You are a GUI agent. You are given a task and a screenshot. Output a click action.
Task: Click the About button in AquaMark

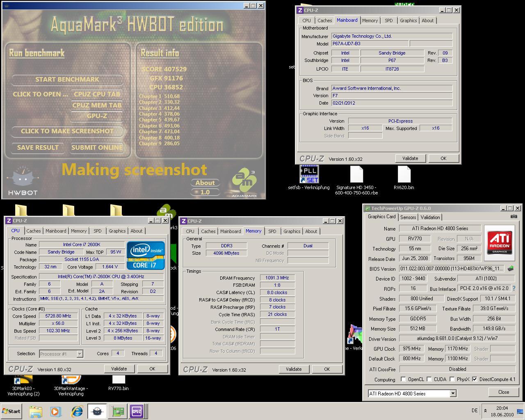point(205,183)
